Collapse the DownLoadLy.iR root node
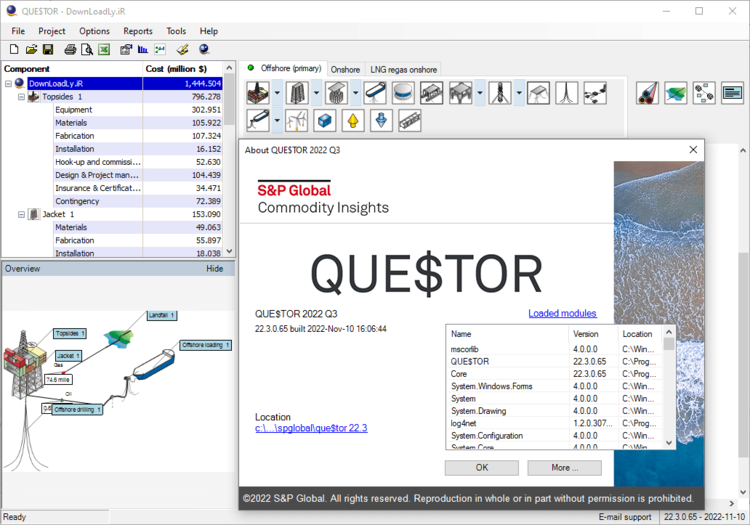 click(x=9, y=84)
